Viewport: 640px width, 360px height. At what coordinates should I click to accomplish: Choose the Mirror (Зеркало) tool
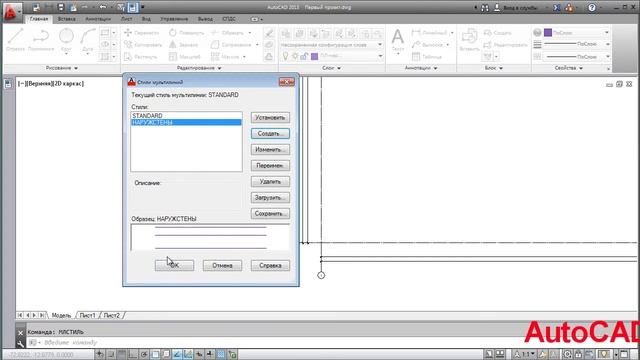pos(184,44)
